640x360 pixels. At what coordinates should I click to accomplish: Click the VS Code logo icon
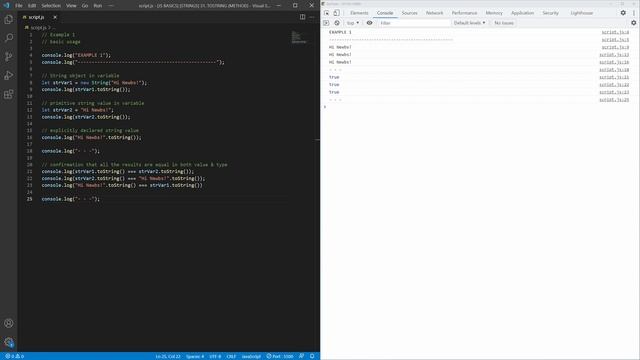pyautogui.click(x=6, y=5)
